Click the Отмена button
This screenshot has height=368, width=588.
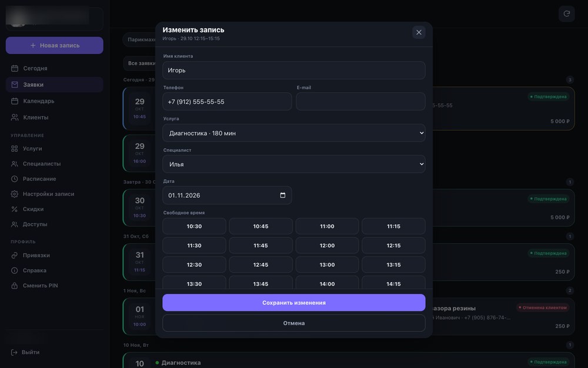(293, 323)
